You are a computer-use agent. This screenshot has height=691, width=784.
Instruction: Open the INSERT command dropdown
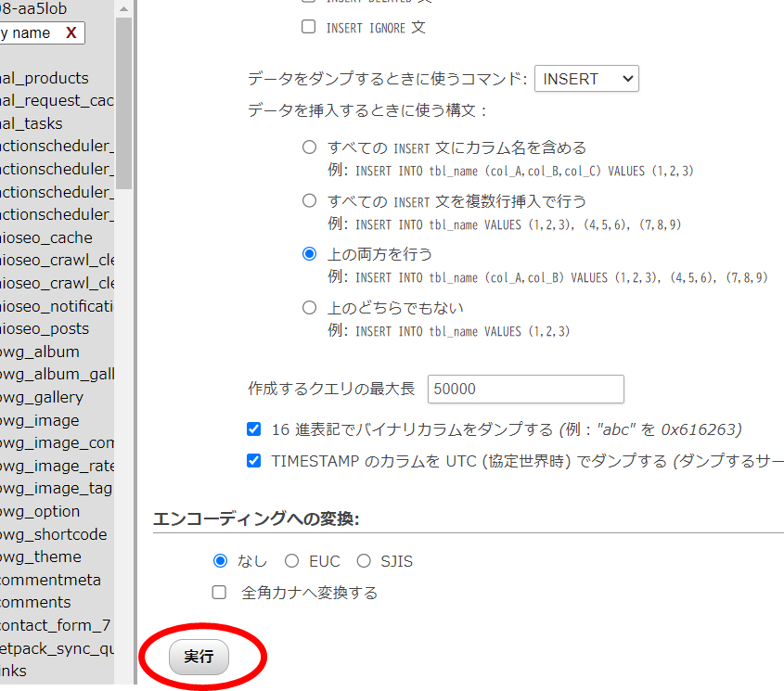586,79
